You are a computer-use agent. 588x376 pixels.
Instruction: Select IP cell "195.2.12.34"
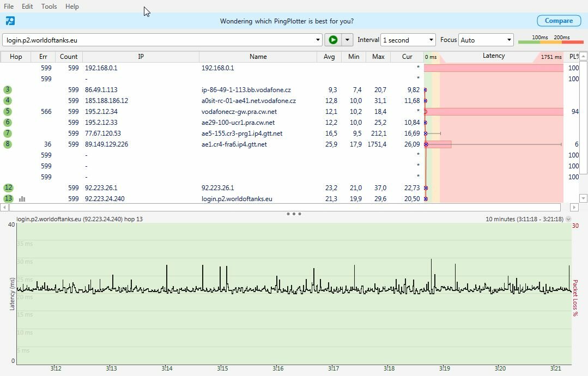click(101, 111)
